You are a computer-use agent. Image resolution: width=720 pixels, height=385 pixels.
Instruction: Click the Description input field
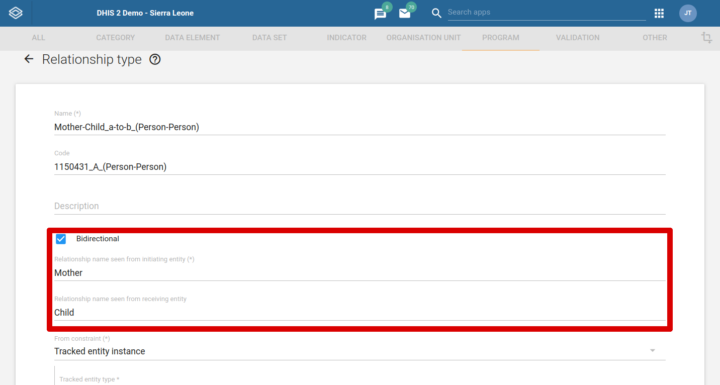[360, 206]
